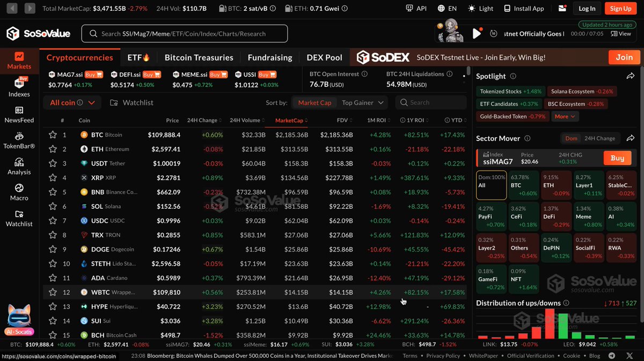Share the Sector Mover panel
644x361 pixels.
point(631,138)
